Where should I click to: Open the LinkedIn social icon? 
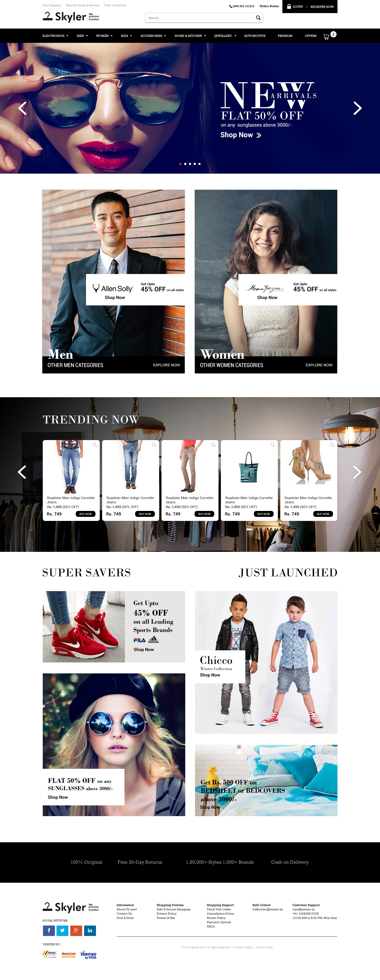tap(90, 930)
